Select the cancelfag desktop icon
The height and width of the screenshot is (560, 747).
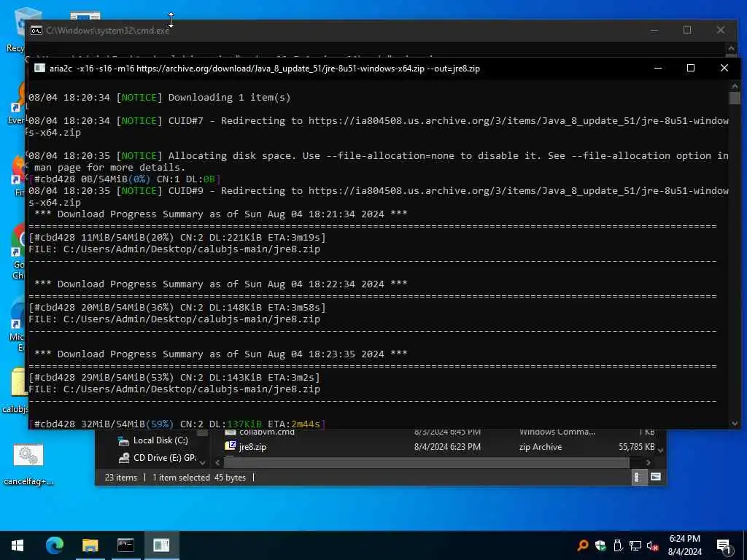click(x=28, y=464)
